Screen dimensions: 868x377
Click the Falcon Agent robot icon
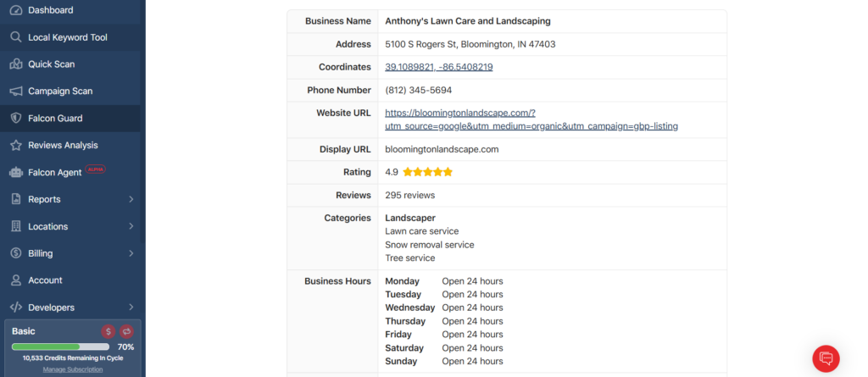[15, 173]
